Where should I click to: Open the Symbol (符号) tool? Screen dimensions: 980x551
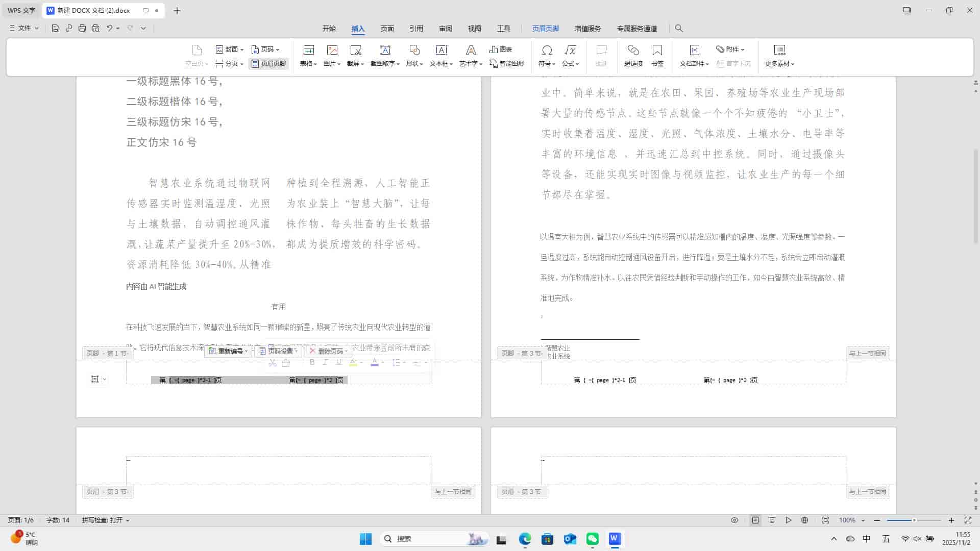(547, 56)
